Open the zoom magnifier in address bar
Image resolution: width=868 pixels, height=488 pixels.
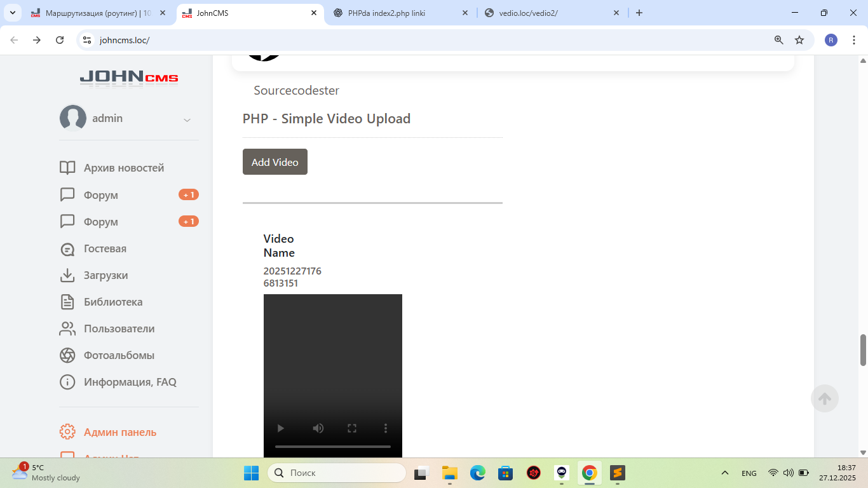coord(779,40)
